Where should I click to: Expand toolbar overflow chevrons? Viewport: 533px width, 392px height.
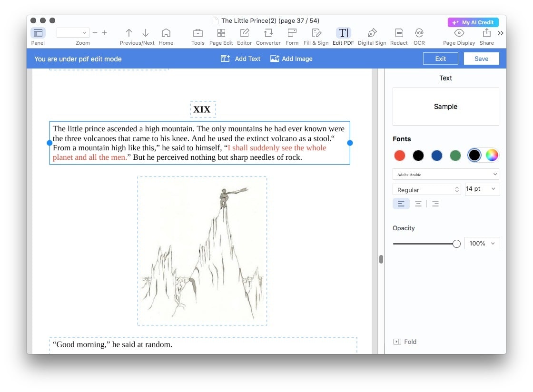pos(500,33)
